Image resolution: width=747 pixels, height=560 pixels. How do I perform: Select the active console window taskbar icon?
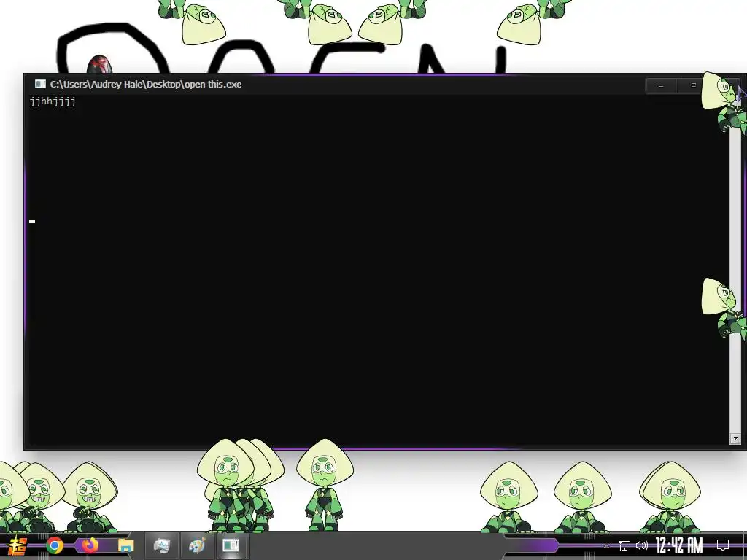pyautogui.click(x=231, y=545)
